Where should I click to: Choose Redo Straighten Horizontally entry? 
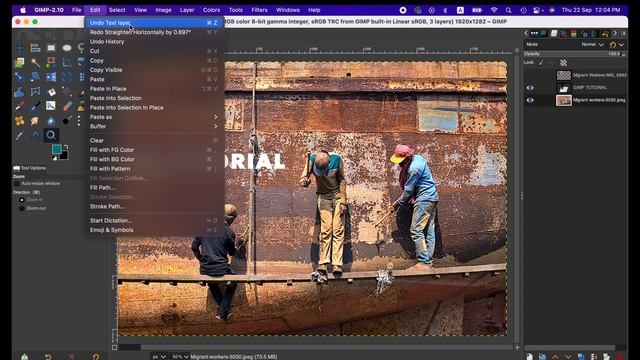point(153,32)
